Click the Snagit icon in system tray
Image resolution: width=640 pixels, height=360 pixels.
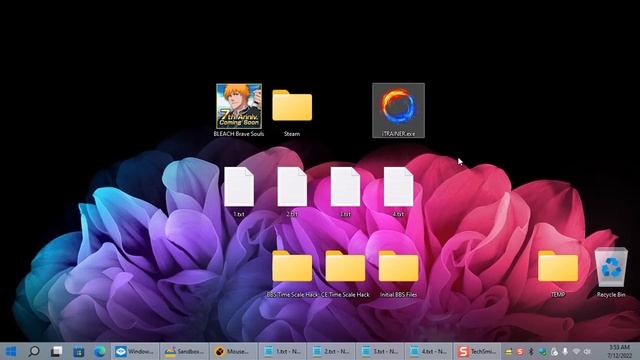point(520,351)
